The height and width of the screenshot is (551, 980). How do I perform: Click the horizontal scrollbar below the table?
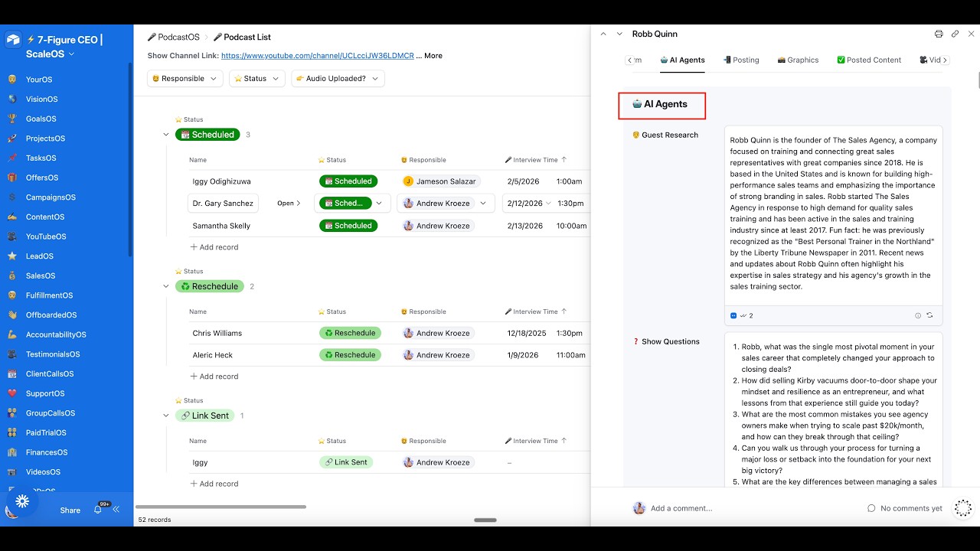pyautogui.click(x=220, y=507)
